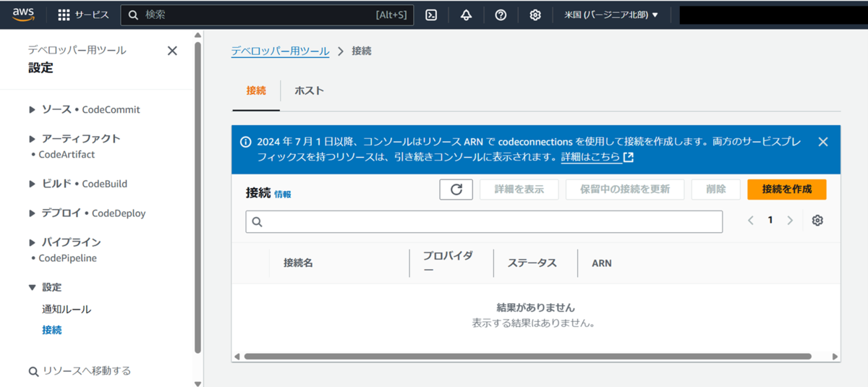This screenshot has height=387, width=868.
Task: Open table preferences gear icon
Action: 817,221
